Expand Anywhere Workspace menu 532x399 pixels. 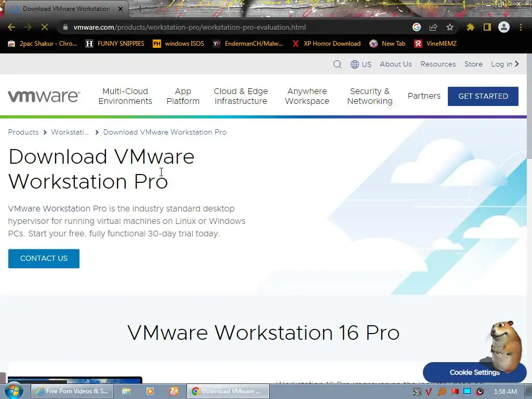tap(307, 96)
